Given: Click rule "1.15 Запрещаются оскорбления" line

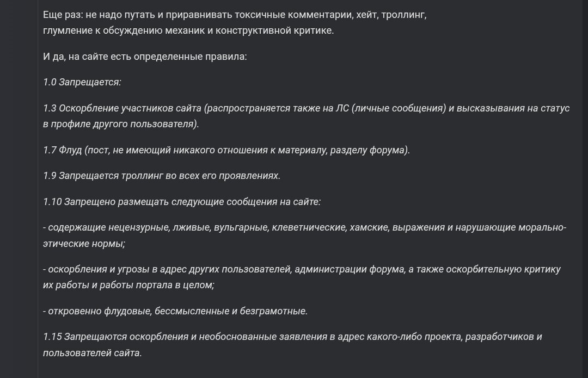Looking at the screenshot, I should [x=292, y=337].
